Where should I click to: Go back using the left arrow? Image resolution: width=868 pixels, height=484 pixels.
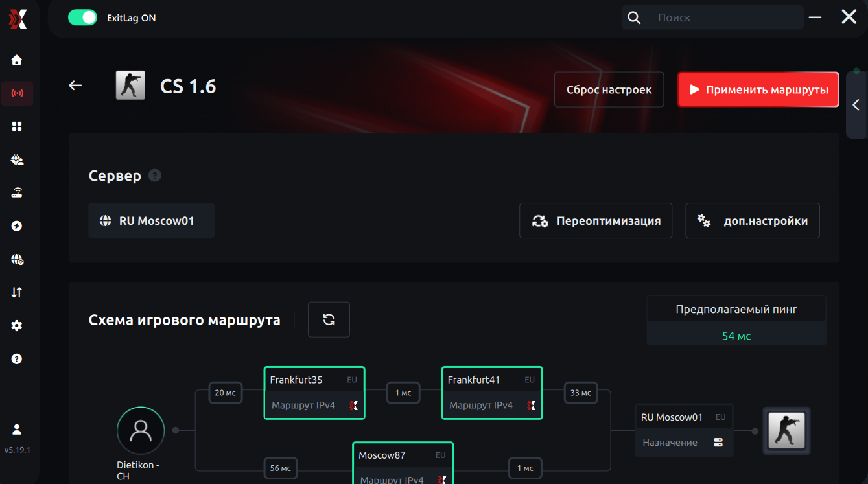[x=76, y=86]
